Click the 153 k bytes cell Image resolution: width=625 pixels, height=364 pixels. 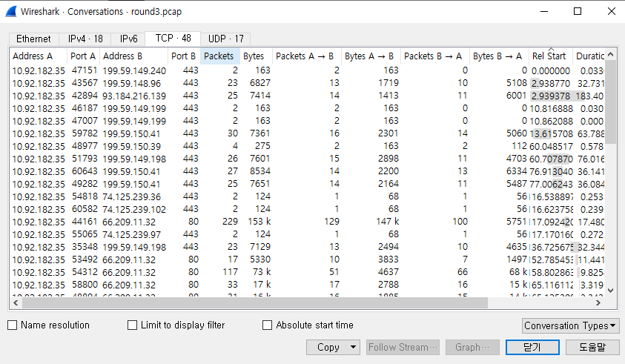point(259,222)
